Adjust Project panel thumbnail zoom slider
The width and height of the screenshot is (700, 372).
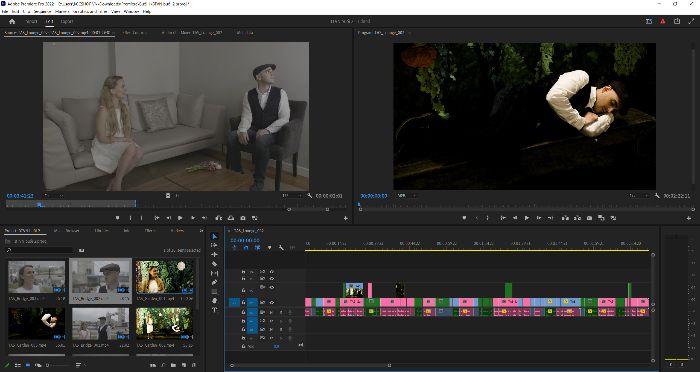(58, 365)
